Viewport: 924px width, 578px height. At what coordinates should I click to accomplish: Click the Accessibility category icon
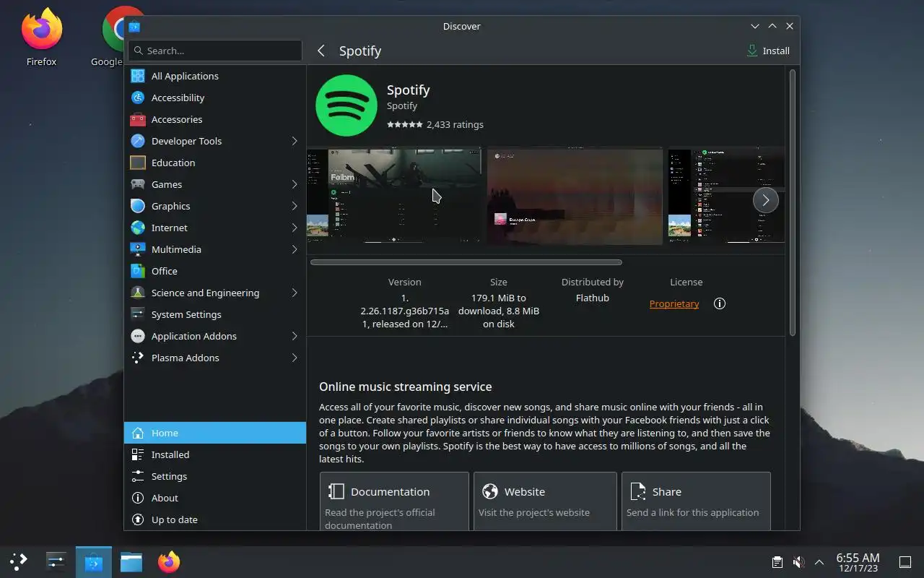point(138,98)
